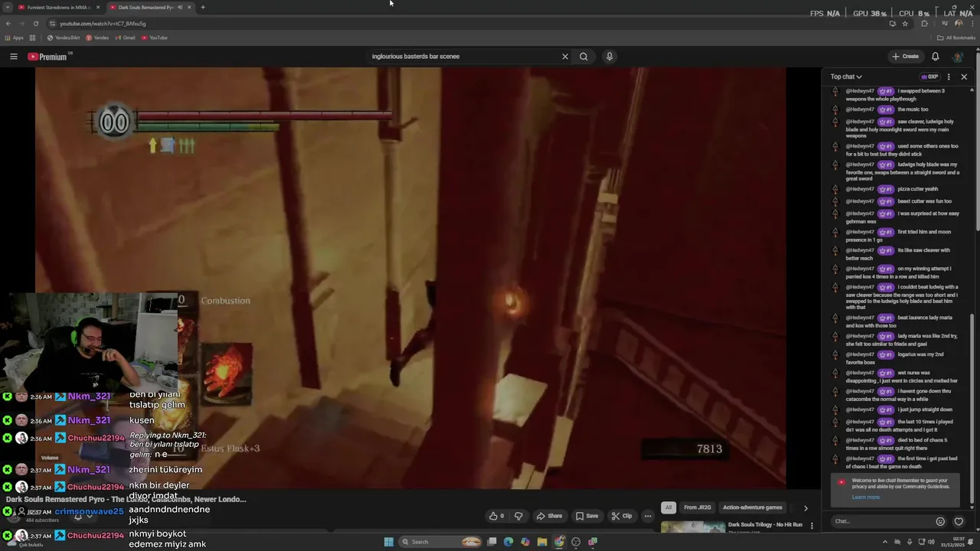This screenshot has width=980, height=551.
Task: Show hidden system tray icons
Action: click(x=885, y=542)
